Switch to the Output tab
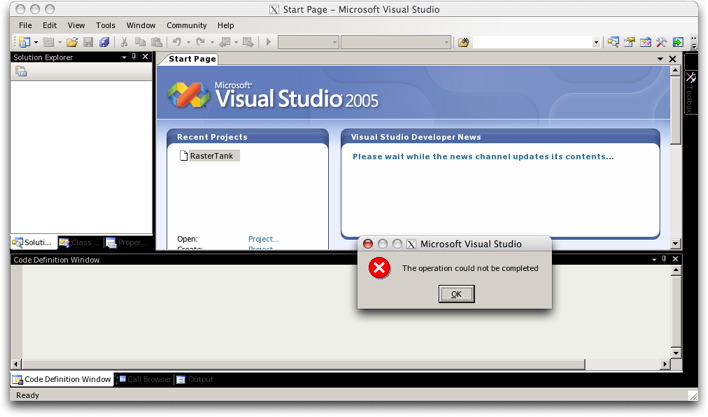This screenshot has height=417, width=708. (200, 379)
